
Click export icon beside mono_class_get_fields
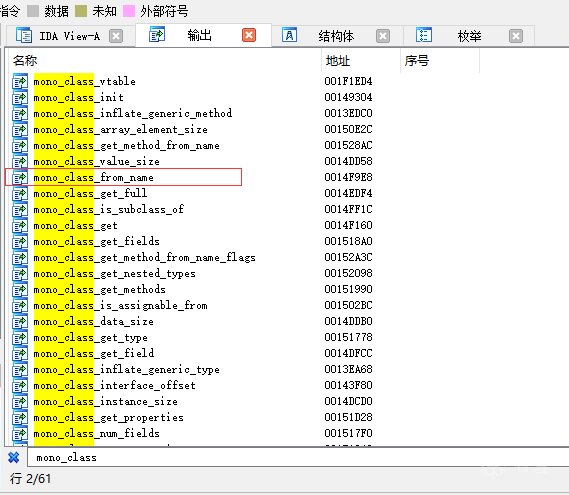click(20, 241)
